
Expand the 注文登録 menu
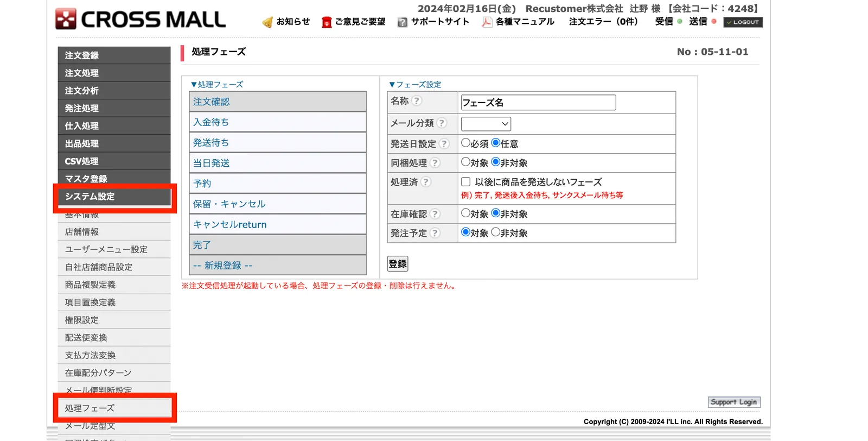114,55
